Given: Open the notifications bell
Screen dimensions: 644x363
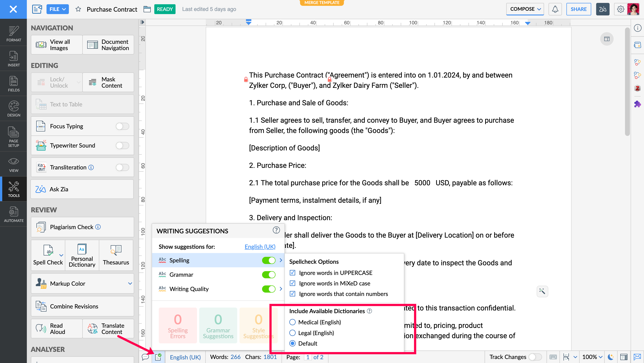Looking at the screenshot, I should click(555, 9).
